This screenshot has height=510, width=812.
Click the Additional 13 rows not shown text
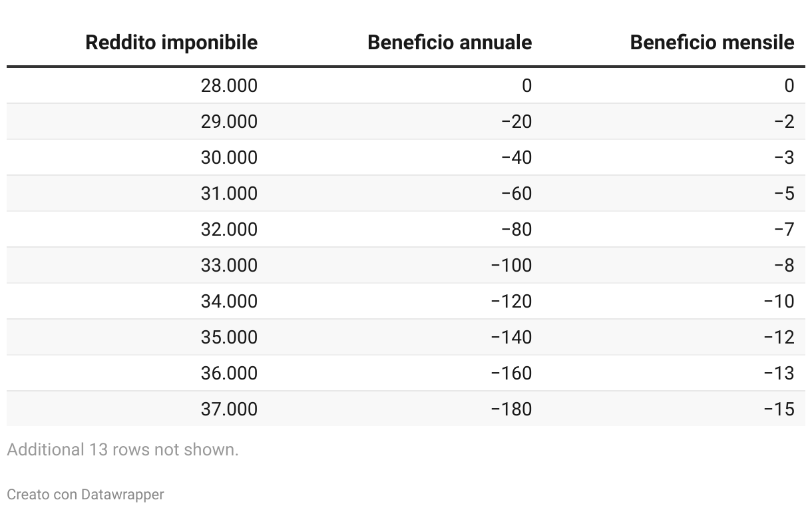pyautogui.click(x=122, y=449)
